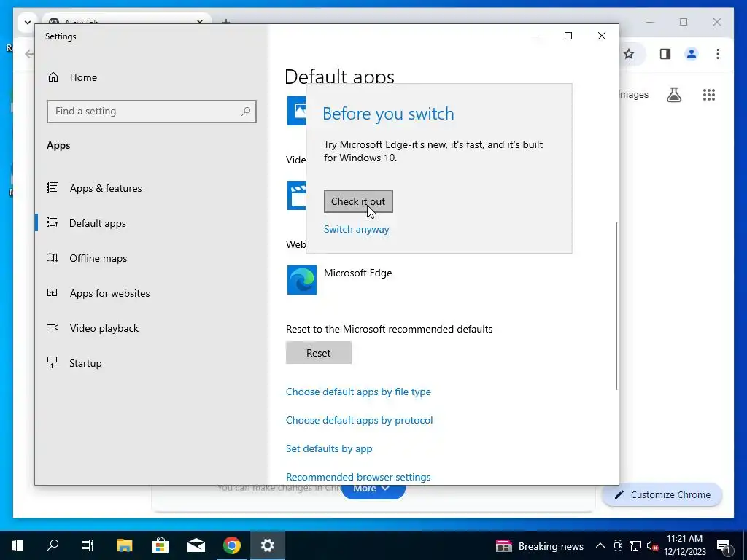Click the network tray icon
Screen dimensions: 747x560
(635, 545)
